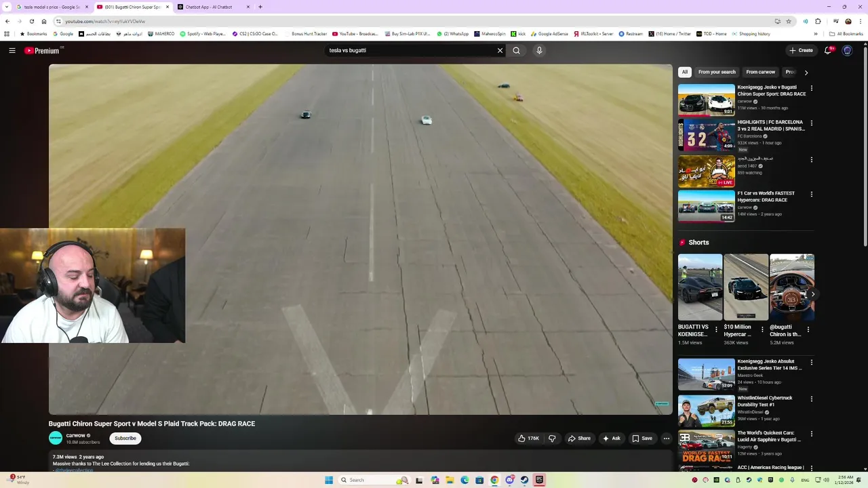Open All Bookmarks folder
Screen dimensions: 868x488
pos(846,34)
